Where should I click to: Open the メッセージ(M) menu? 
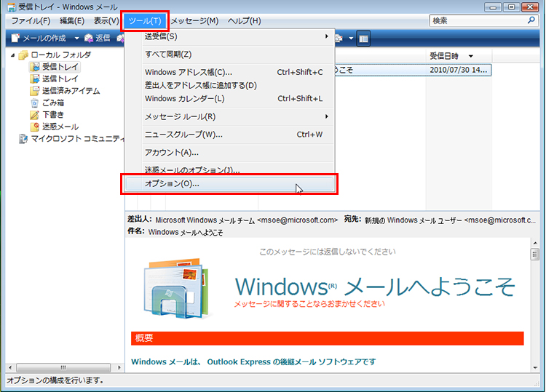click(x=194, y=21)
